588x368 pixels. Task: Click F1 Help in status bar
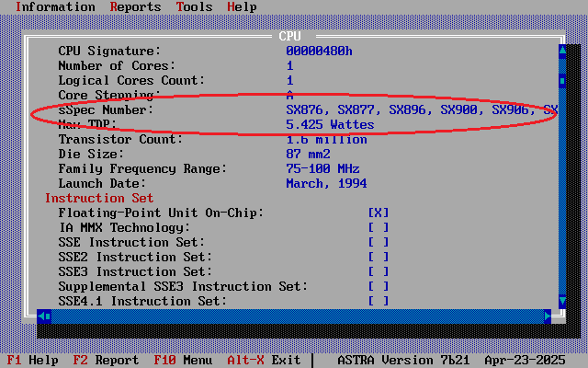click(33, 360)
